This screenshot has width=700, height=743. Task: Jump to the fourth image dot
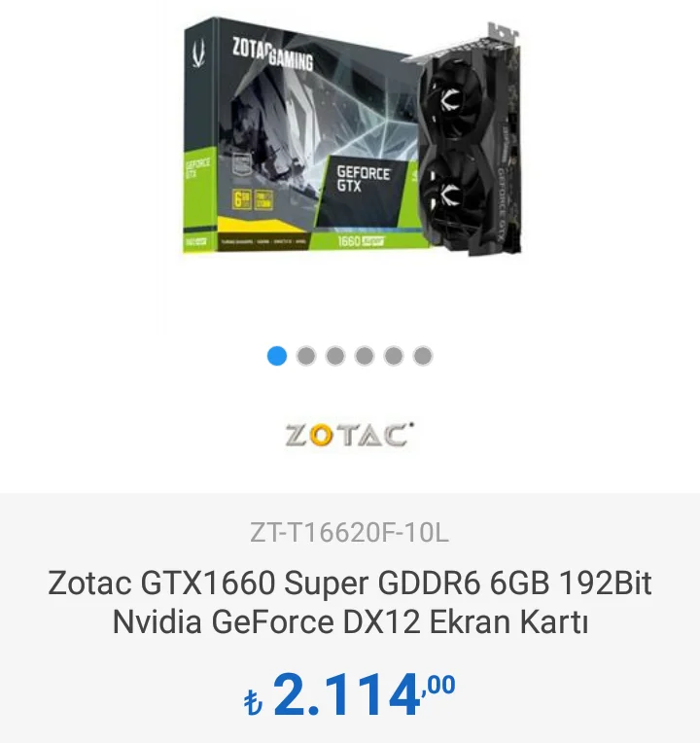click(x=365, y=356)
